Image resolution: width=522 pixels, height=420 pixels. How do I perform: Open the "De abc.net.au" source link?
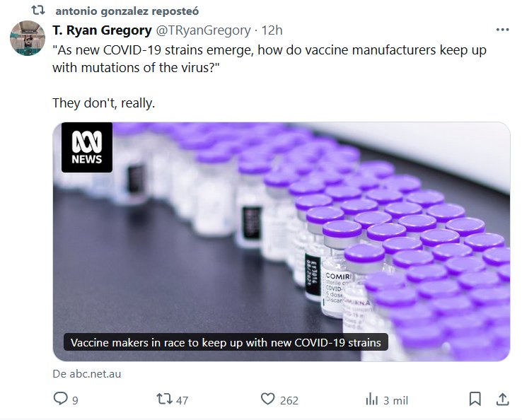click(87, 373)
